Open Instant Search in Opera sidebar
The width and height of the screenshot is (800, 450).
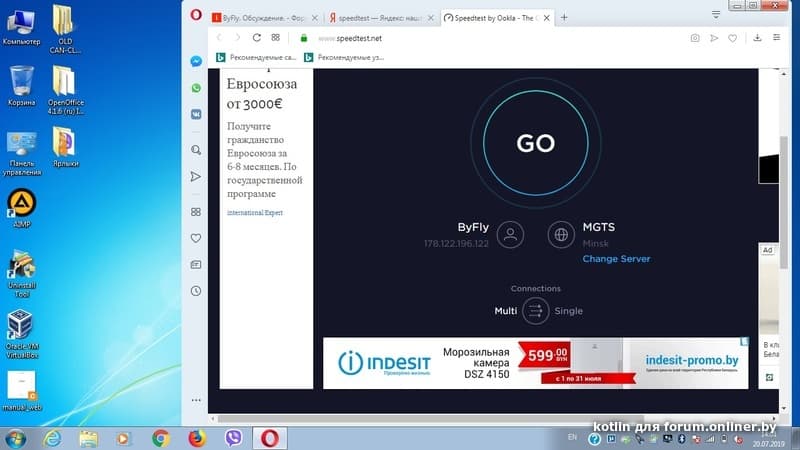196,150
